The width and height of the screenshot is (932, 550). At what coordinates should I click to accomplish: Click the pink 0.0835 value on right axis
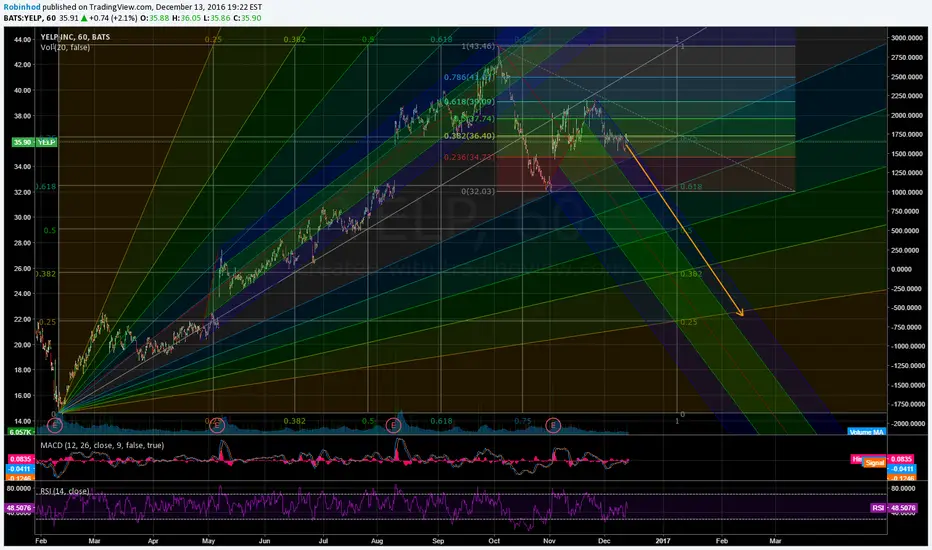[x=902, y=459]
